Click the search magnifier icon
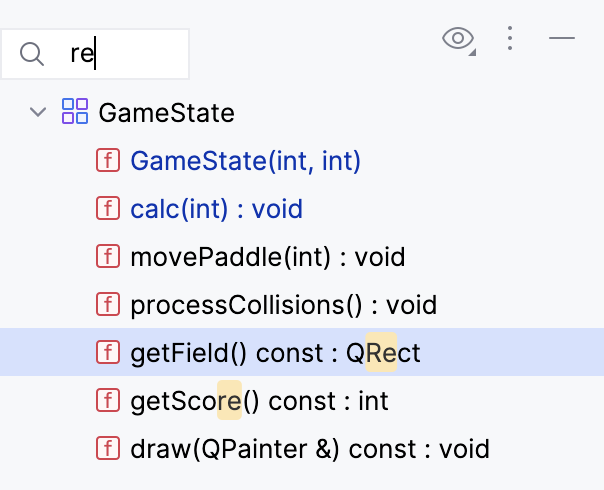Viewport: 604px width, 490px height. coord(33,53)
